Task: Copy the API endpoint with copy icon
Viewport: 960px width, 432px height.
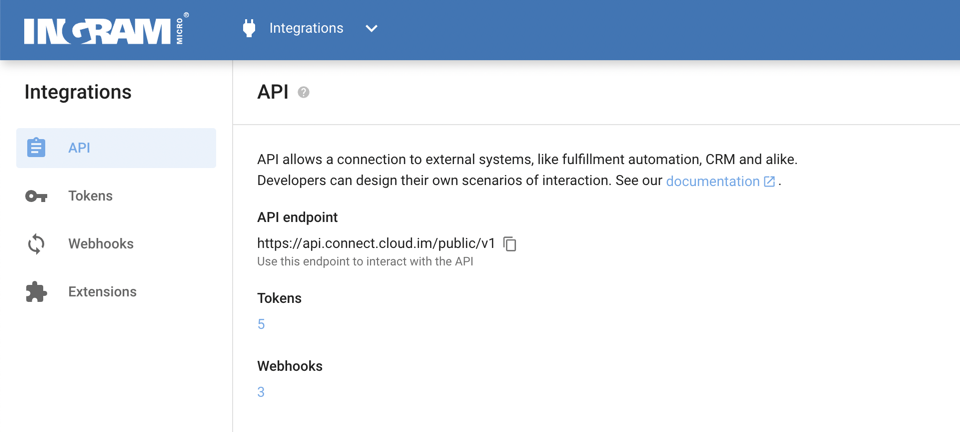Action: [x=510, y=244]
